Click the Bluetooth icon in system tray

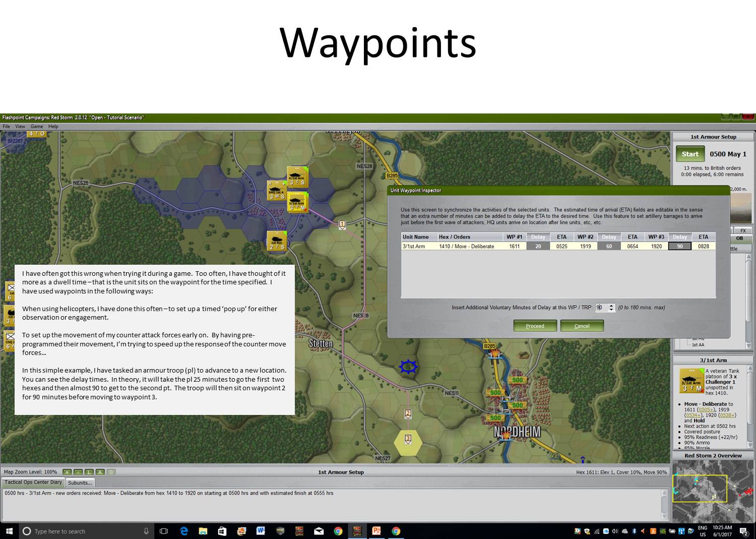(635, 531)
